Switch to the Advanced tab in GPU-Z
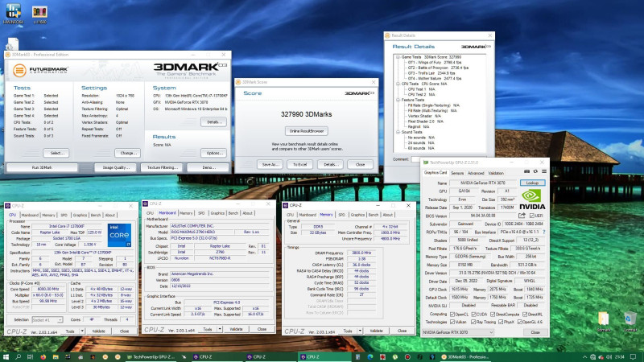Screen dimensions: 644x362 [476, 173]
